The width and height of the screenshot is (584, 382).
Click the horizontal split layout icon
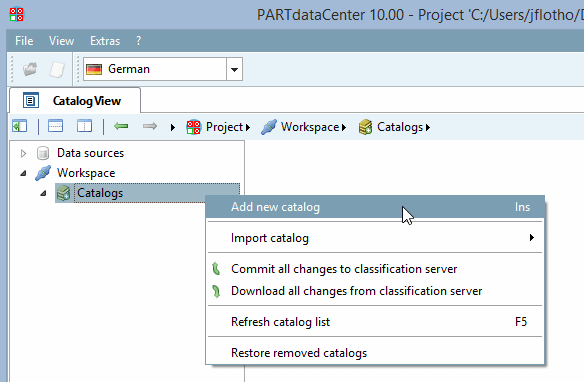(55, 126)
